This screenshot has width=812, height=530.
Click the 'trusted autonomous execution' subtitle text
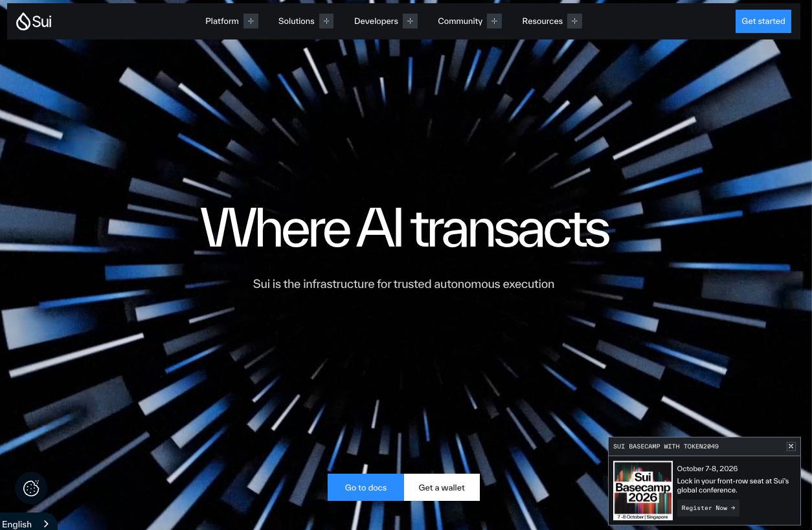coord(473,284)
